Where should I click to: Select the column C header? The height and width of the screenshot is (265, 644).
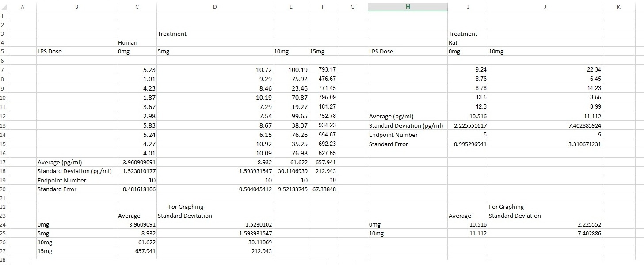(137, 7)
